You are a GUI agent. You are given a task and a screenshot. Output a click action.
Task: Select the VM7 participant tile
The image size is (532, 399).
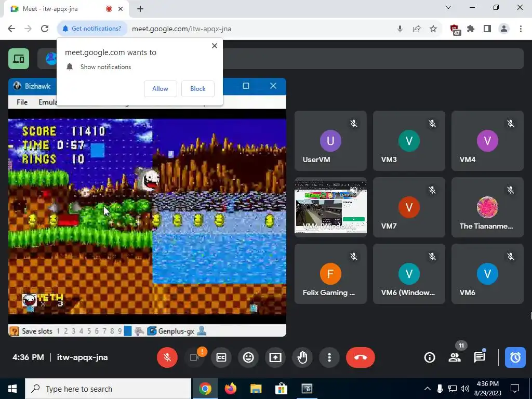409,207
